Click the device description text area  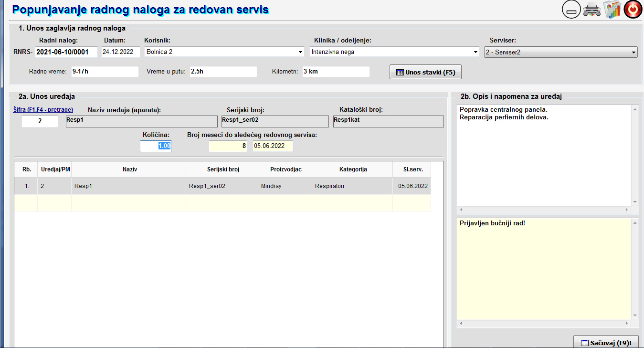544,155
